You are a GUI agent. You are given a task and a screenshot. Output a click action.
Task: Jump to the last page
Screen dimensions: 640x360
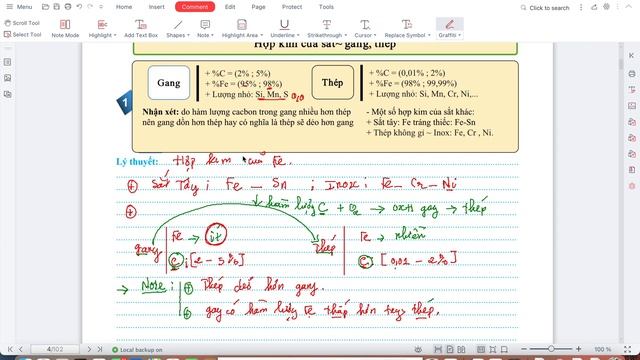(x=100, y=349)
